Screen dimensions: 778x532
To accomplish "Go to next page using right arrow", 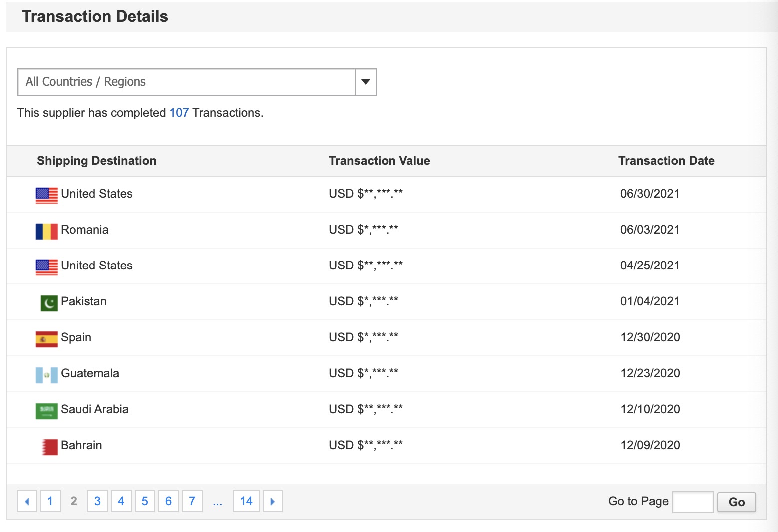I will [272, 501].
